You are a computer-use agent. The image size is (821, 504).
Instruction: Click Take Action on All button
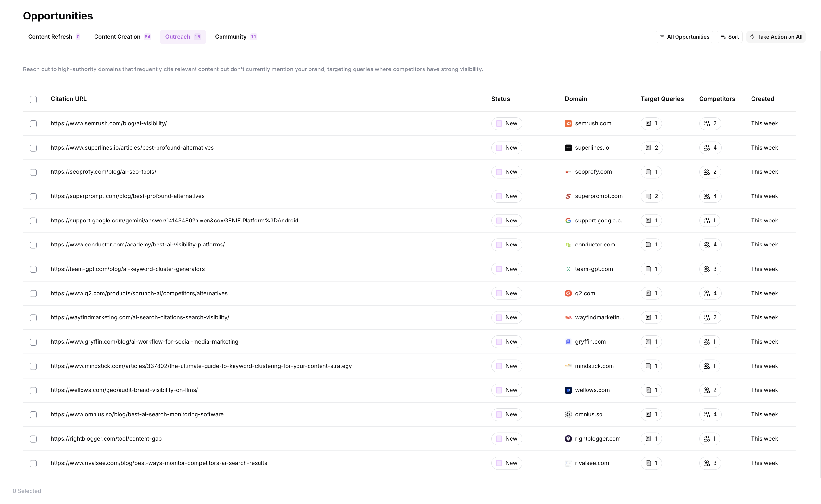pos(776,37)
